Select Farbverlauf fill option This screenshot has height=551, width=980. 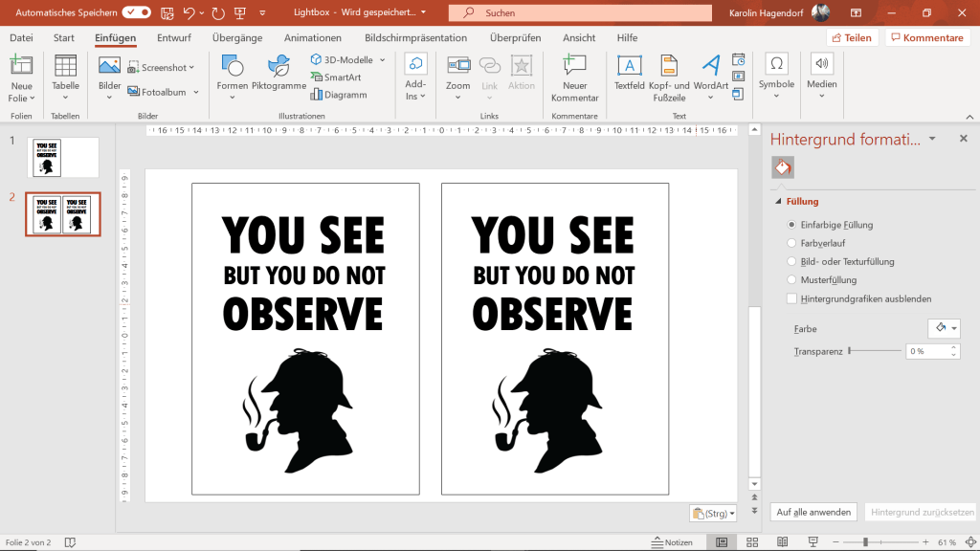pos(791,243)
